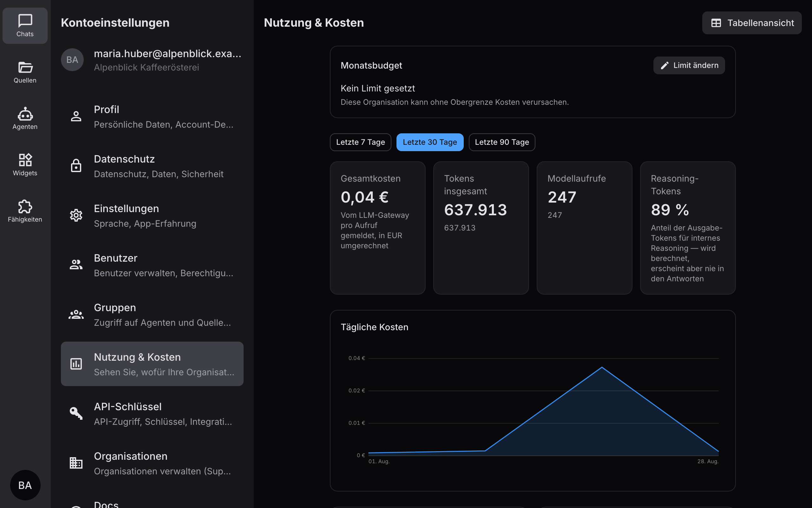Viewport: 812px width, 508px height.
Task: Select the Letzte 30 Tage range
Action: click(430, 142)
